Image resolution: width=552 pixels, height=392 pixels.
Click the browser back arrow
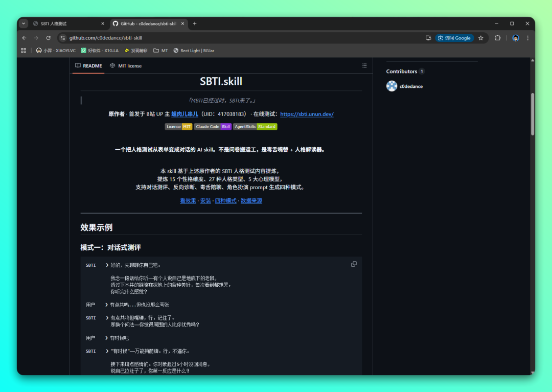(x=25, y=38)
